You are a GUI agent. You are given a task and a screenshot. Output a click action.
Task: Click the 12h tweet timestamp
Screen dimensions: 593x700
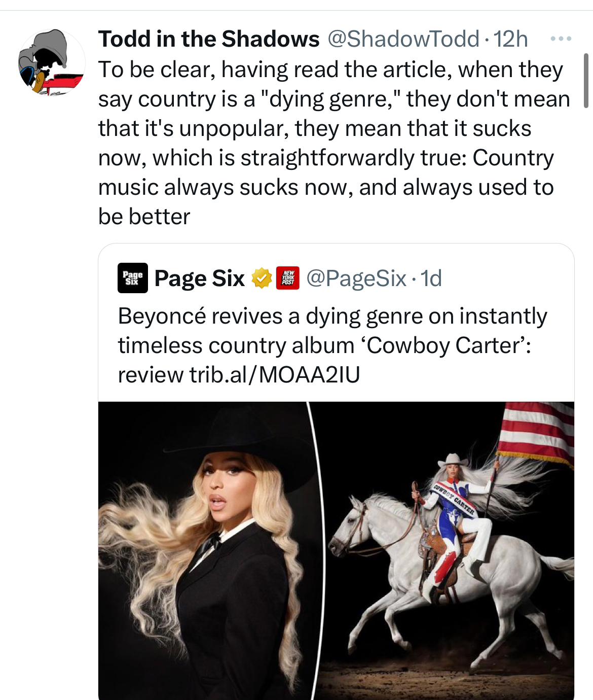pyautogui.click(x=510, y=39)
